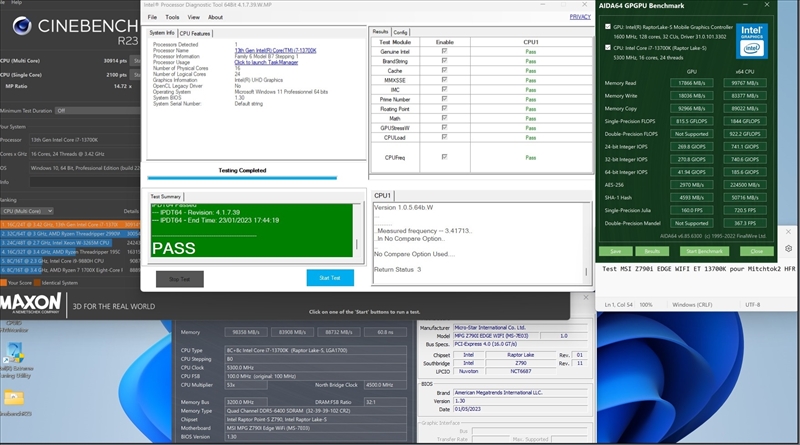The height and width of the screenshot is (445, 800).
Task: Select ranking row 'Intel Core i9-9880H CPU'
Action: point(70,261)
